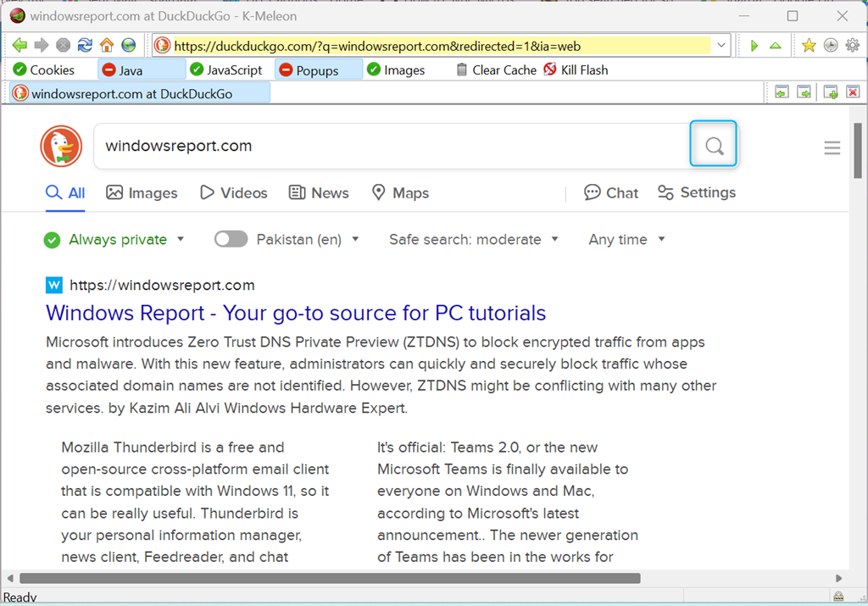Image resolution: width=868 pixels, height=606 pixels.
Task: Go forward with the gray right arrow
Action: [42, 45]
